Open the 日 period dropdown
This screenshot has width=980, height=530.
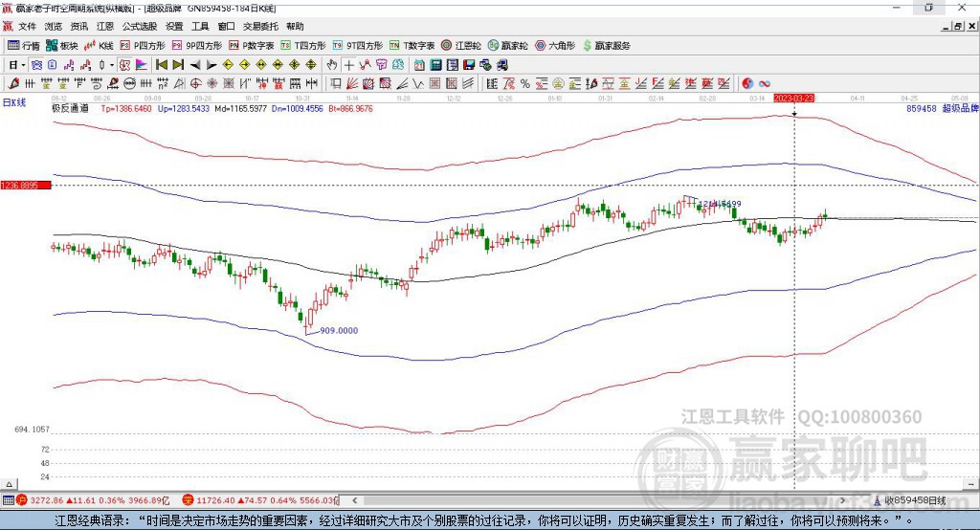[17, 64]
